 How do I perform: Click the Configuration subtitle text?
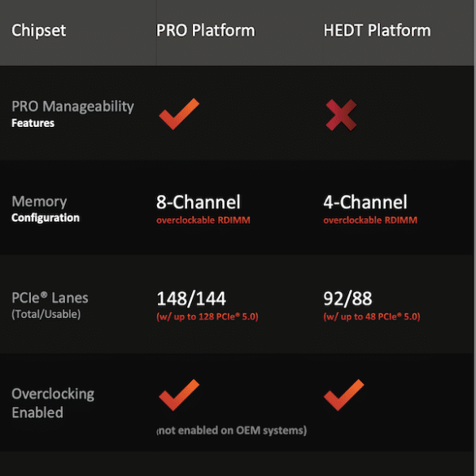pos(46,218)
